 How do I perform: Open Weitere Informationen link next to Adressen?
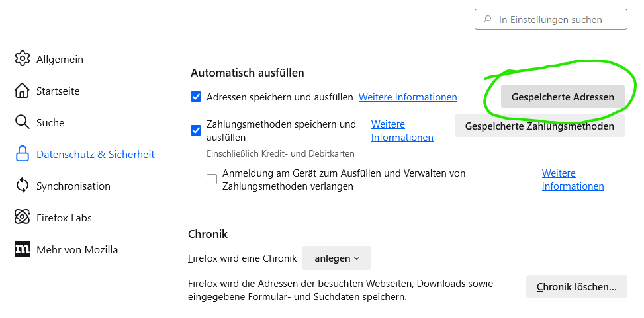coord(408,97)
